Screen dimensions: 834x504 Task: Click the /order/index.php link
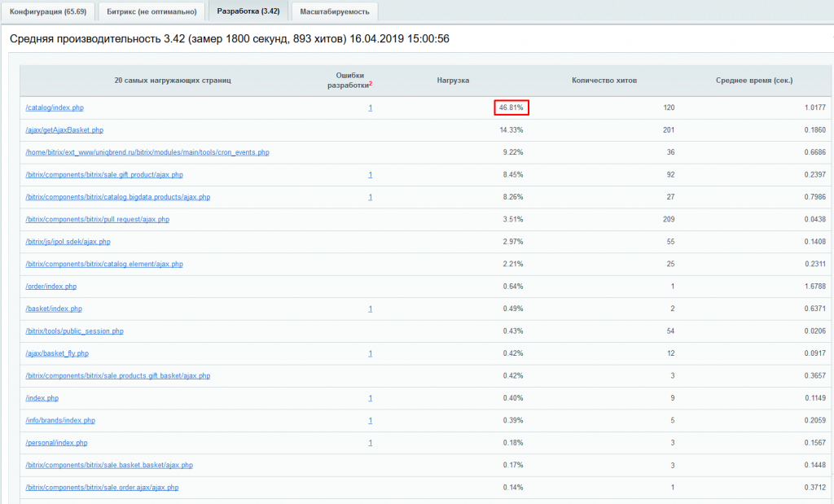[51, 287]
